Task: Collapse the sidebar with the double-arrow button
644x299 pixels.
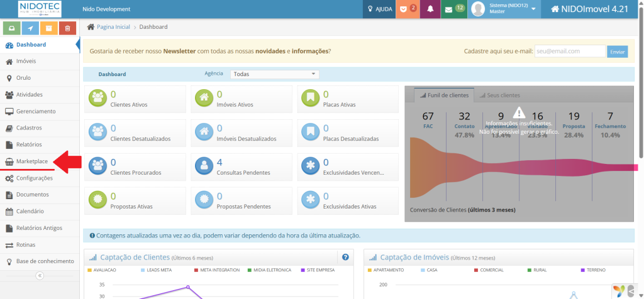Action: coord(40,275)
